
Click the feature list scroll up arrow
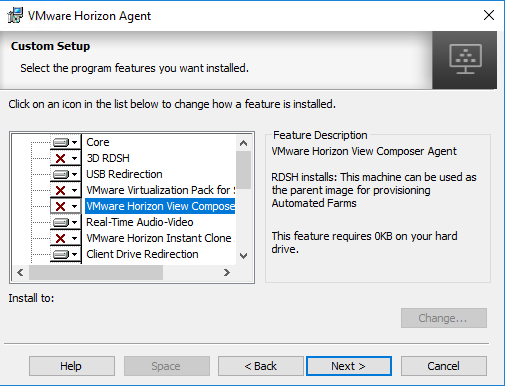(244, 143)
